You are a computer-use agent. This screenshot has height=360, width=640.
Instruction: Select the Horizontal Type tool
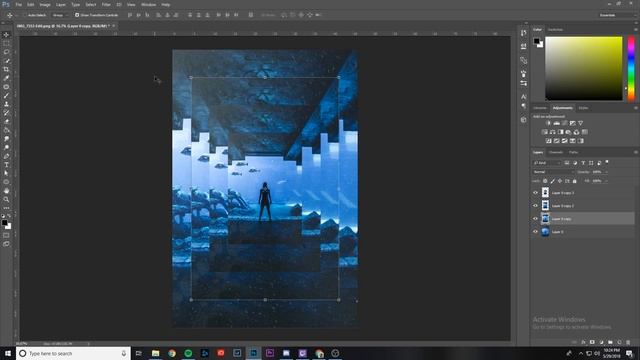click(x=6, y=165)
